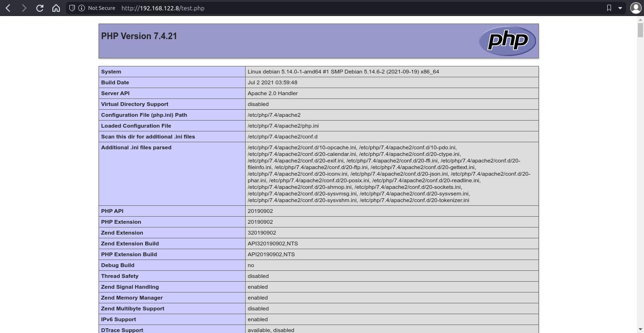Image resolution: width=644 pixels, height=333 pixels.
Task: Click the API320190902,NTS value
Action: (272, 244)
